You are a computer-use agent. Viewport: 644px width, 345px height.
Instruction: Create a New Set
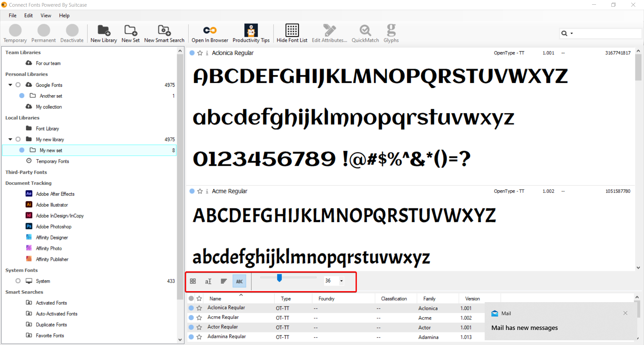coord(130,33)
